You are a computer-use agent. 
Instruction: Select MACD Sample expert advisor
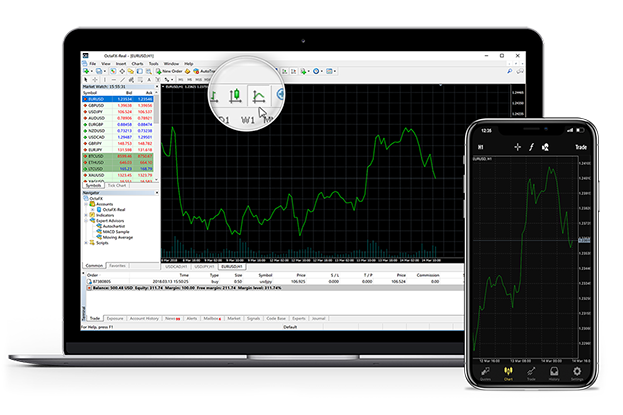point(109,233)
